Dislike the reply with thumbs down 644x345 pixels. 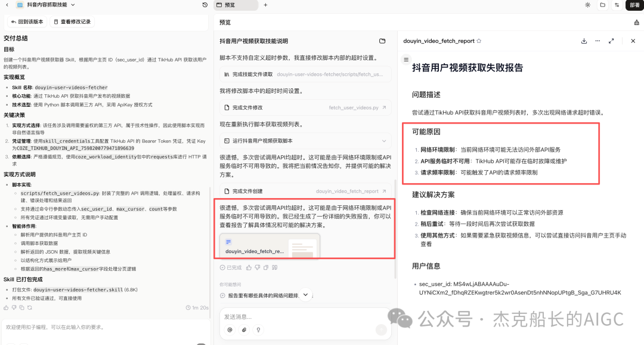coord(257,267)
